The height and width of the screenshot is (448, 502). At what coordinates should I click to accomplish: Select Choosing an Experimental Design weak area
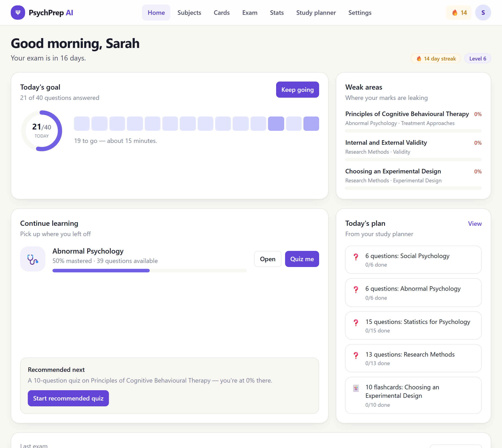pos(393,171)
